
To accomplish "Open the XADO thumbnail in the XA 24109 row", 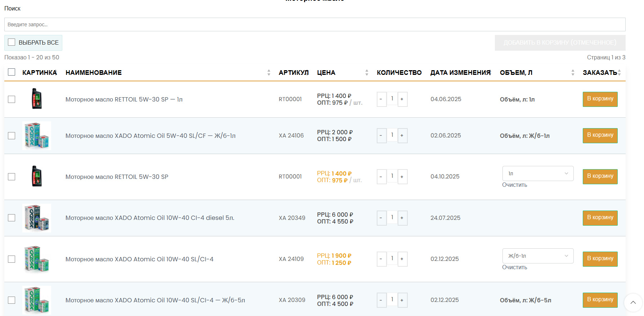I will pos(37,259).
